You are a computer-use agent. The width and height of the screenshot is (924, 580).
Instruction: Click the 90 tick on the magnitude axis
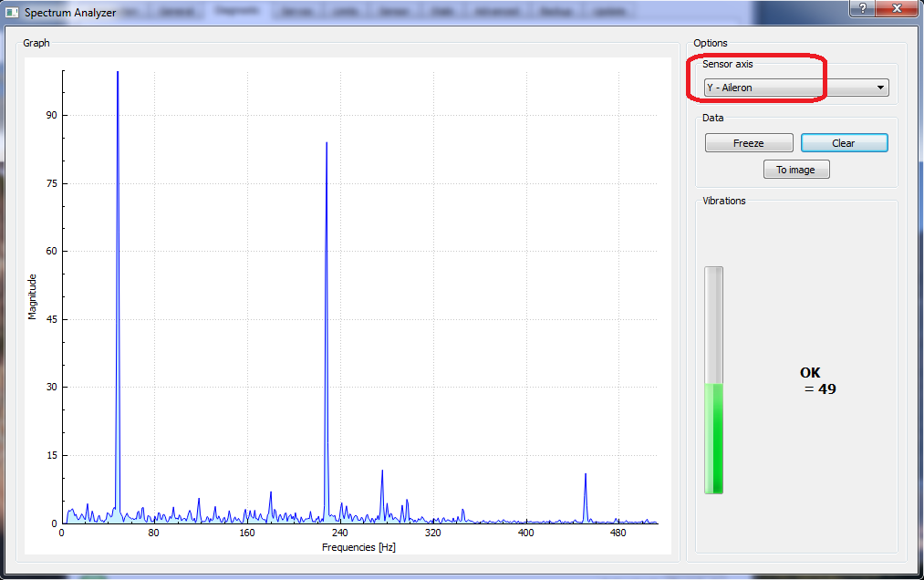(49, 115)
